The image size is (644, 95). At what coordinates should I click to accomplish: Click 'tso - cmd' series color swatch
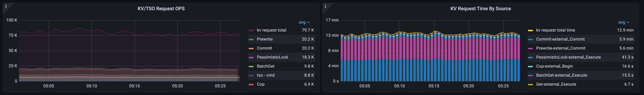click(251, 75)
